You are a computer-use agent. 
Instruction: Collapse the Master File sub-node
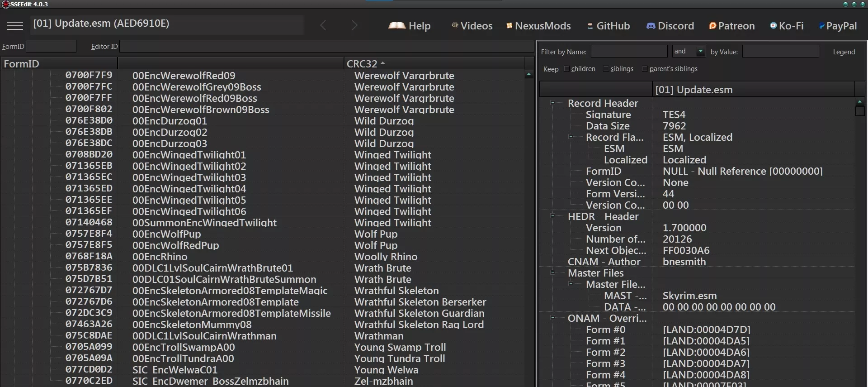point(571,284)
